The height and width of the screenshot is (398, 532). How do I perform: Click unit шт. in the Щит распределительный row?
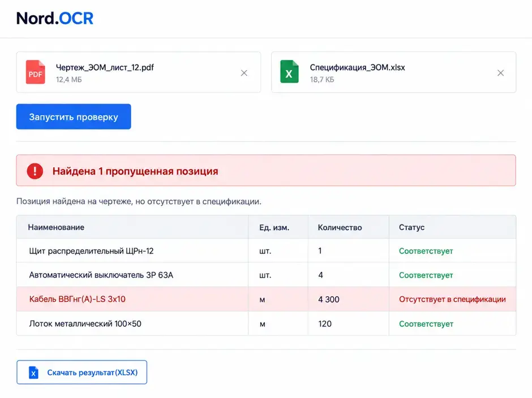[265, 251]
